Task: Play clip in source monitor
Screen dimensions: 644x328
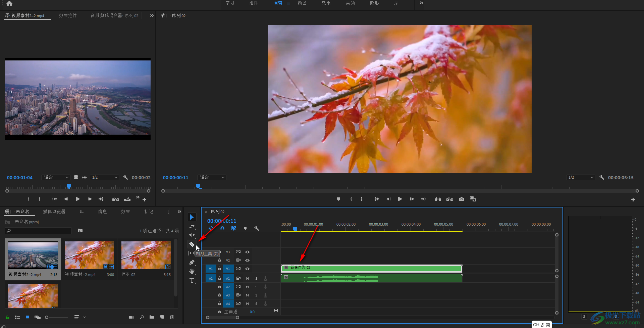Action: (x=77, y=199)
